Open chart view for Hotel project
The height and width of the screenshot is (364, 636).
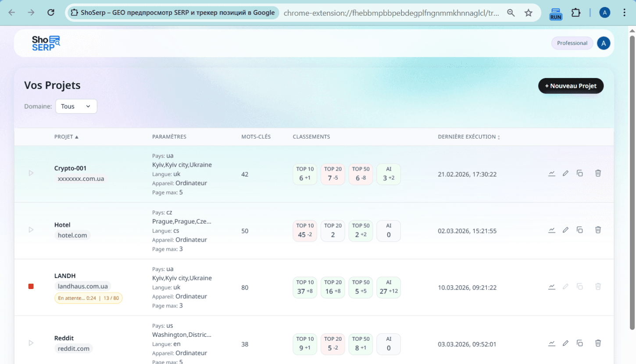pyautogui.click(x=552, y=230)
